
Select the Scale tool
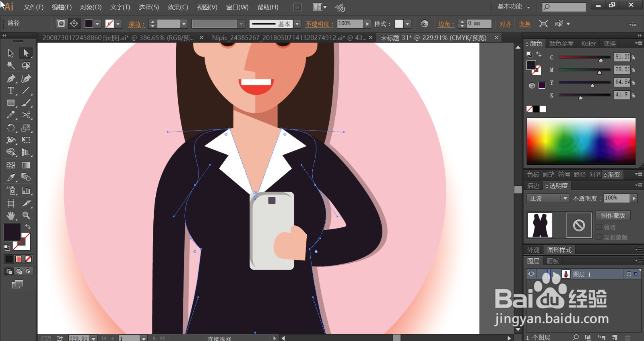pos(26,128)
